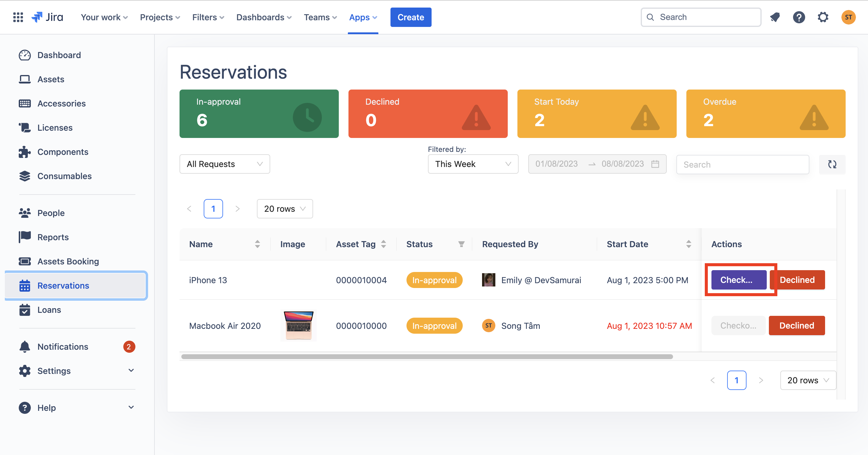Screen dimensions: 868x455
Task: Click the ST user avatar in header
Action: point(848,17)
